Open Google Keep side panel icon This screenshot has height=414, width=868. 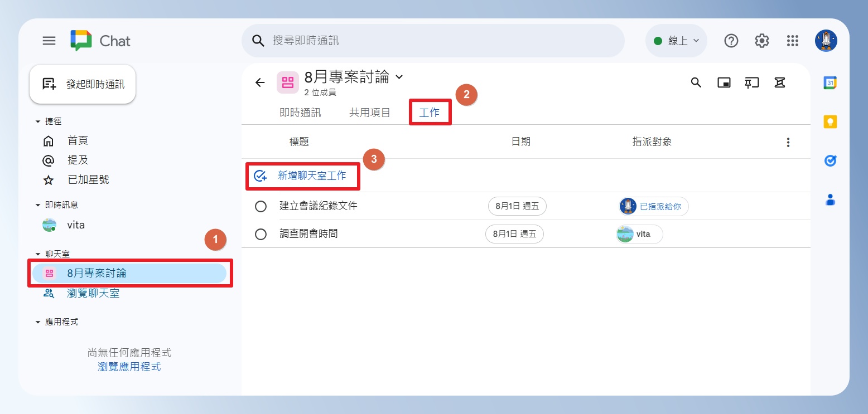coord(830,121)
